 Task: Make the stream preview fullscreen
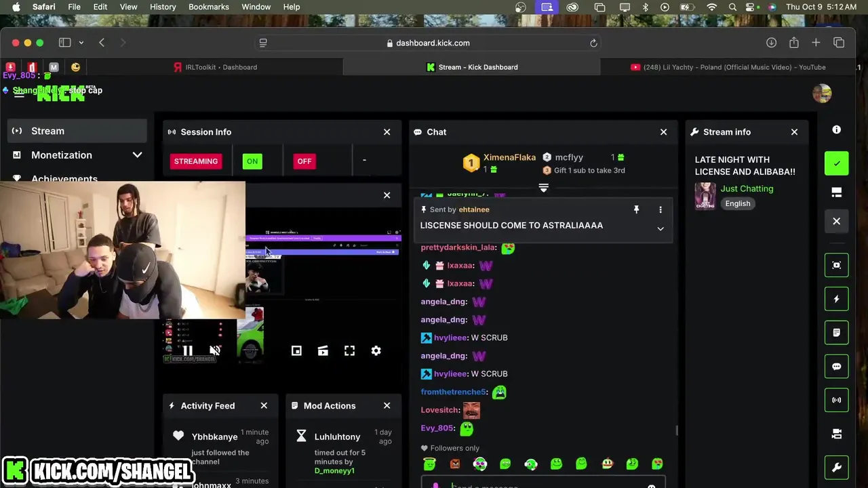pos(349,350)
